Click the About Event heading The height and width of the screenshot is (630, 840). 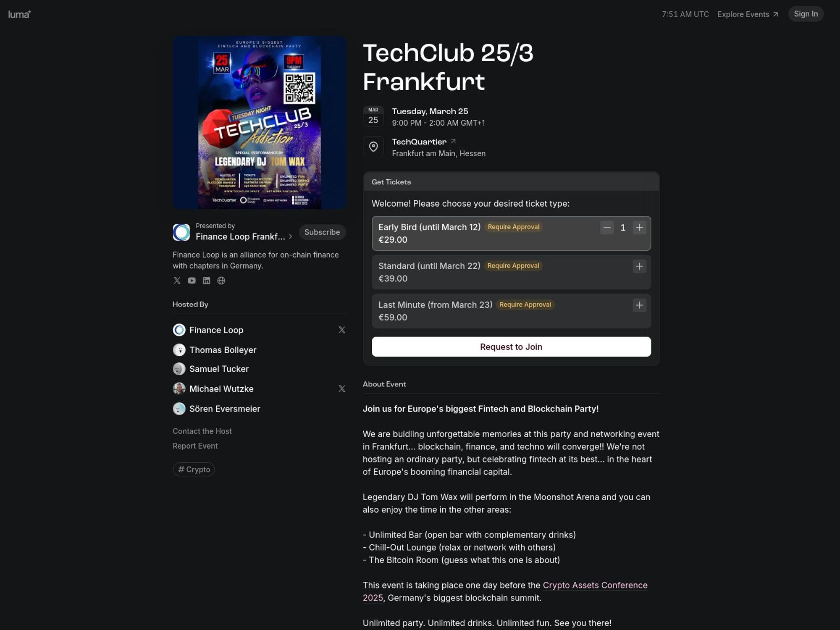pyautogui.click(x=384, y=384)
